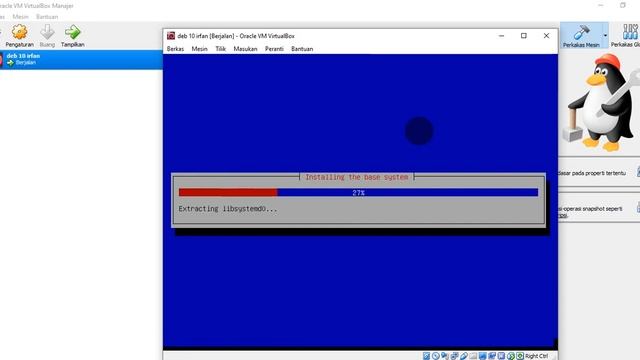640x360 pixels.
Task: Open Pengaturan settings in VirtualBox Manager
Action: click(19, 36)
